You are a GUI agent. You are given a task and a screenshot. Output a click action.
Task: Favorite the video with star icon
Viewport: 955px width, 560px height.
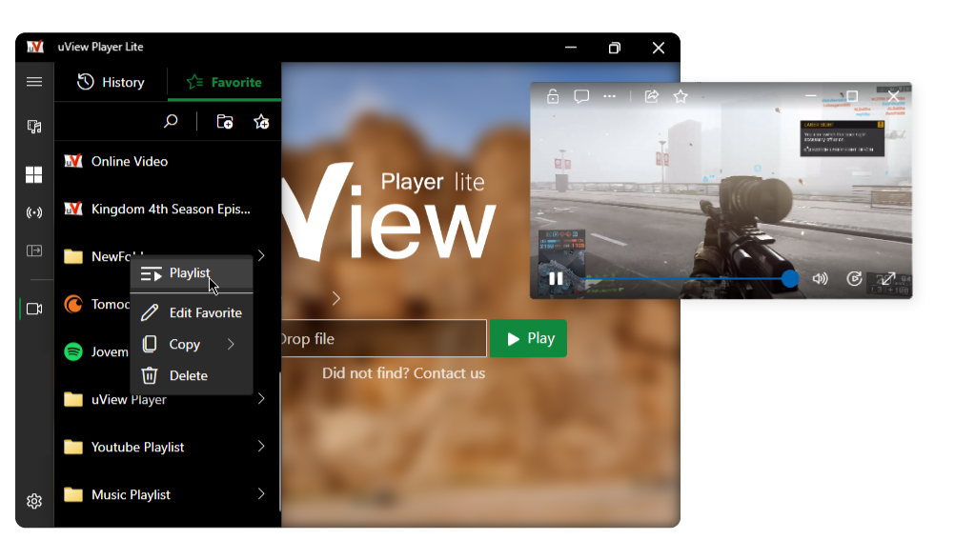681,96
